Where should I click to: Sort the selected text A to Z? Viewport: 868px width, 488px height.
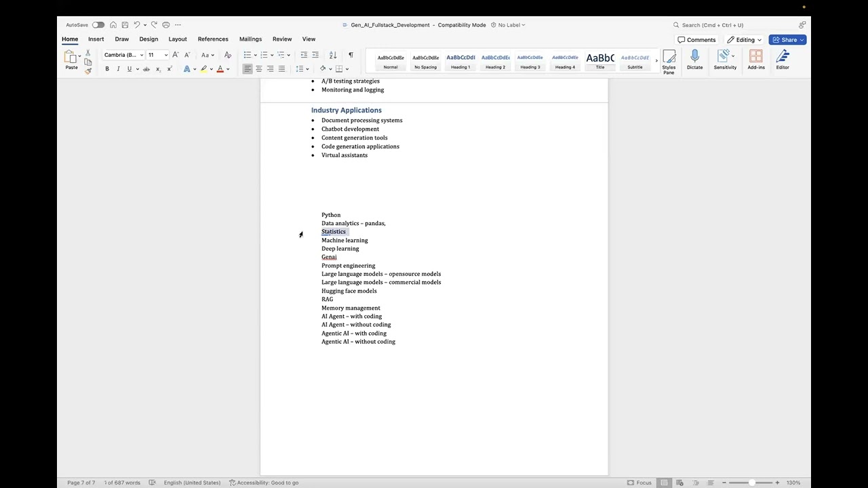pyautogui.click(x=332, y=55)
